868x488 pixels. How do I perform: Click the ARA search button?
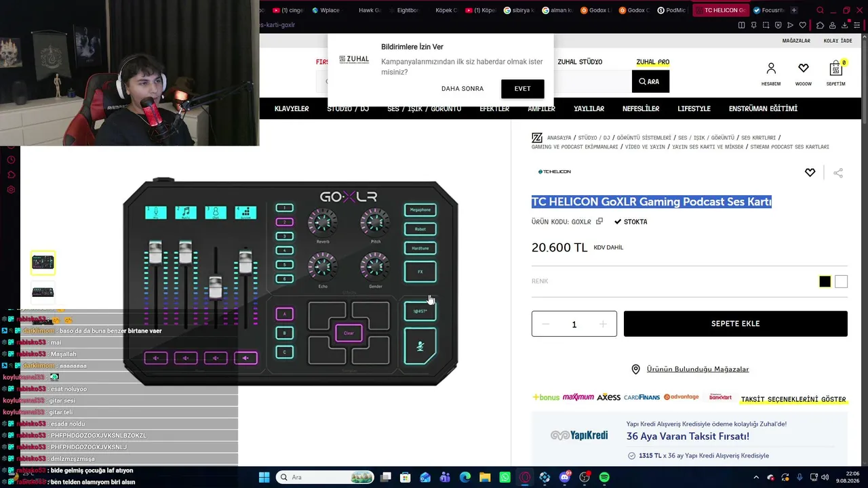[650, 81]
